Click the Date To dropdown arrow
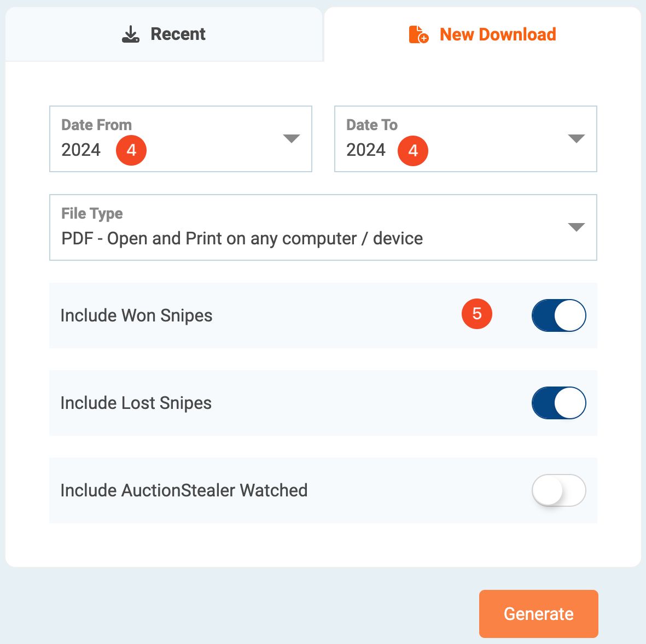 tap(577, 139)
